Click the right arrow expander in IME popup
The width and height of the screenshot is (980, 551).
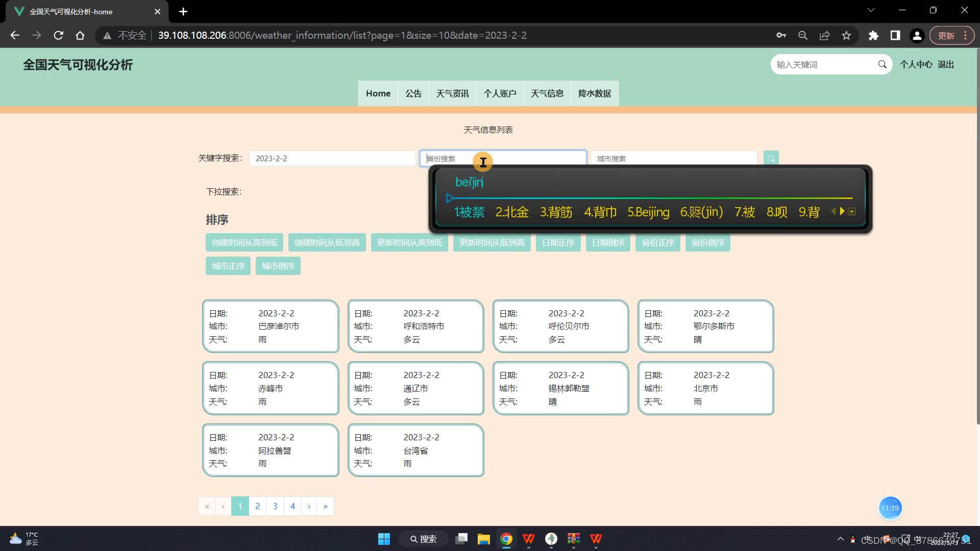[x=843, y=211]
